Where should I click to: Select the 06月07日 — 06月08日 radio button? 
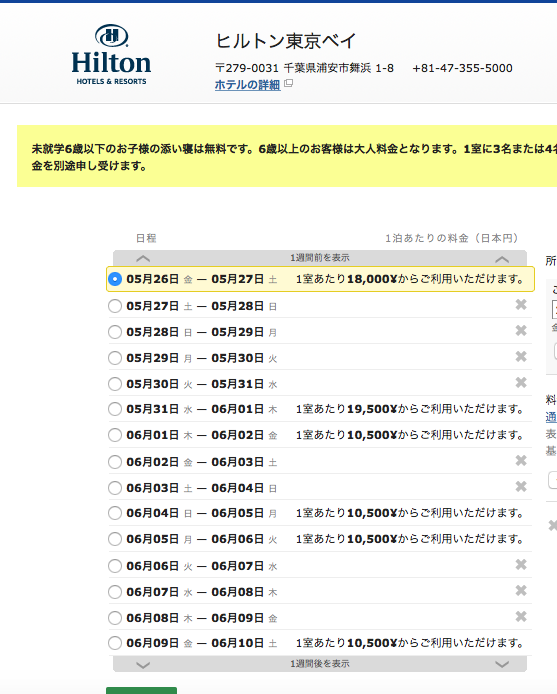(115, 592)
